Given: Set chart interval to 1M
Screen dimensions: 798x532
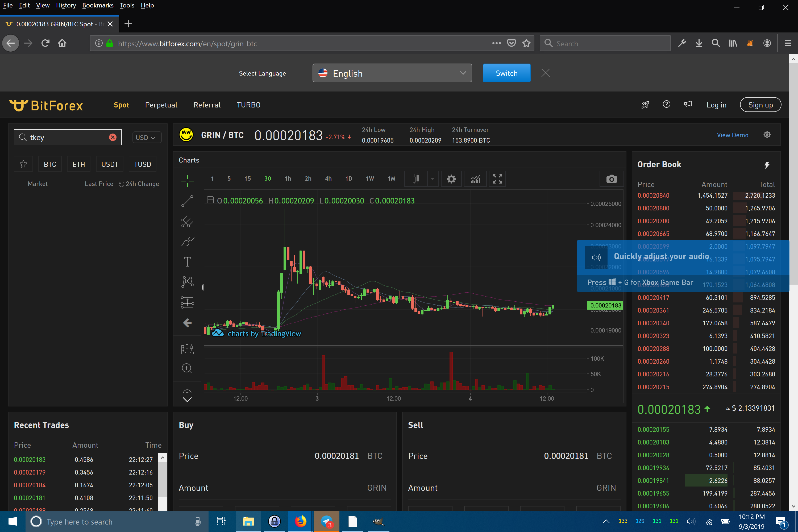Looking at the screenshot, I should (x=392, y=179).
